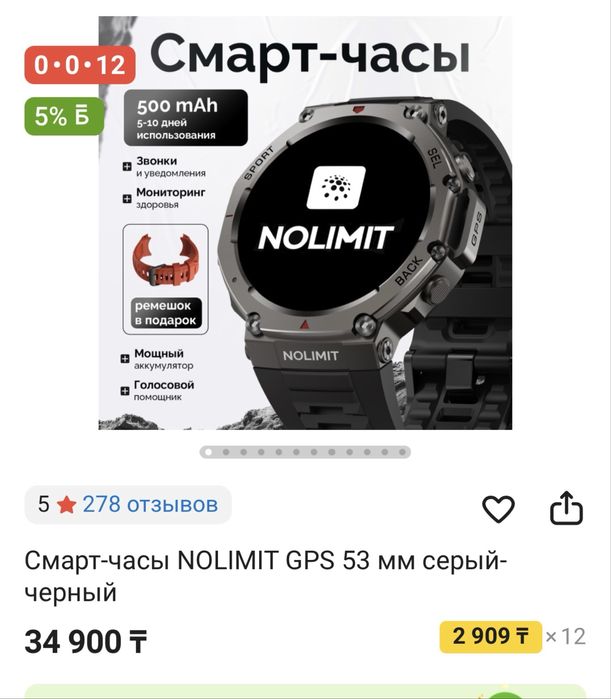The width and height of the screenshot is (611, 699).
Task: Tap the plus icon beside Звонки и уведомления
Action: click(127, 167)
